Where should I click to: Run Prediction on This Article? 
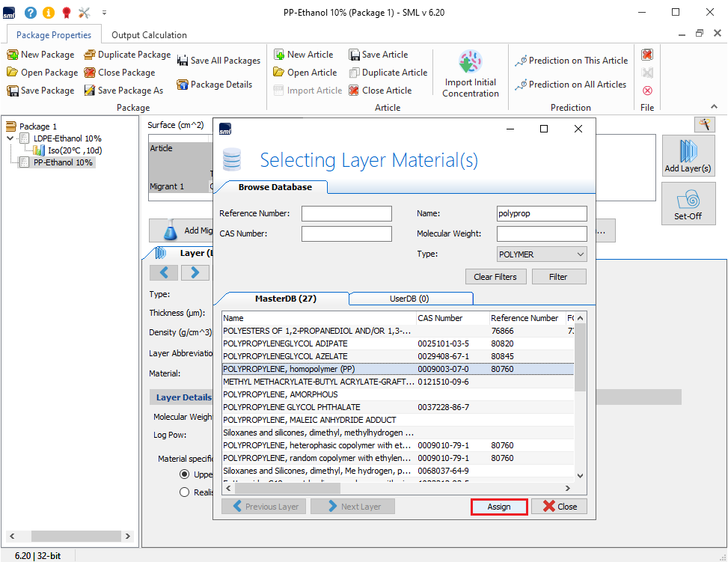coord(571,61)
